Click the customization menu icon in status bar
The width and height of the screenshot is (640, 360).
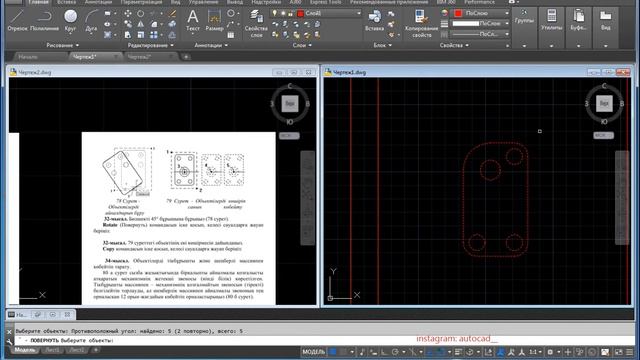(630, 352)
